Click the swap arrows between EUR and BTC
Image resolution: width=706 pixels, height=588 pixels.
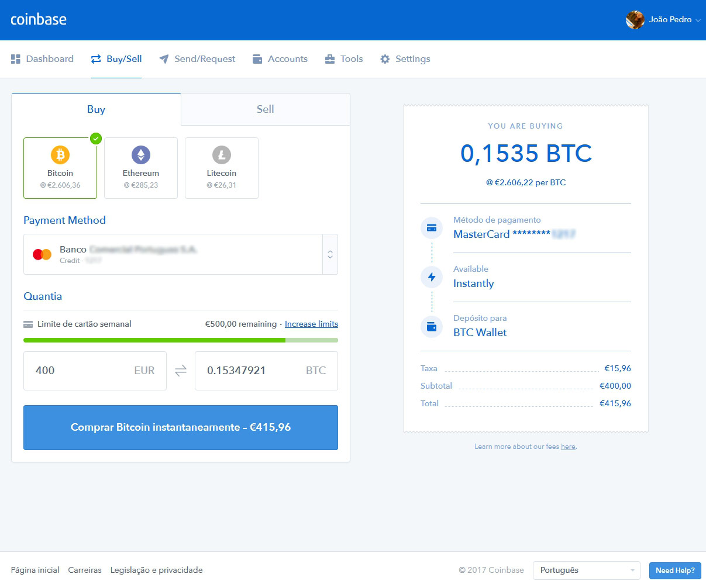tap(181, 371)
